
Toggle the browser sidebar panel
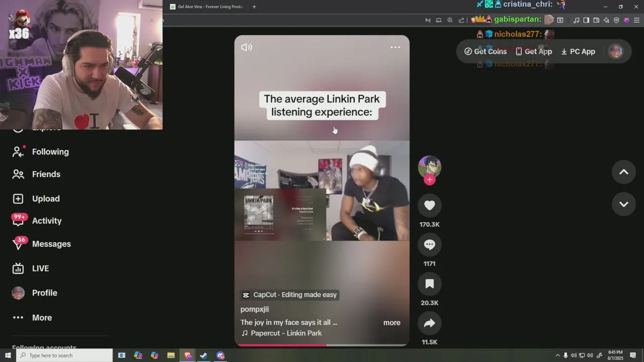(586, 20)
